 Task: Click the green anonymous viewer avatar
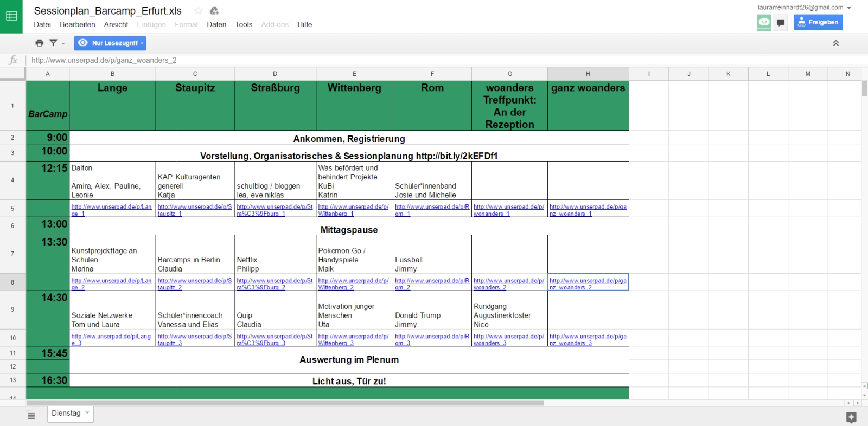click(764, 22)
